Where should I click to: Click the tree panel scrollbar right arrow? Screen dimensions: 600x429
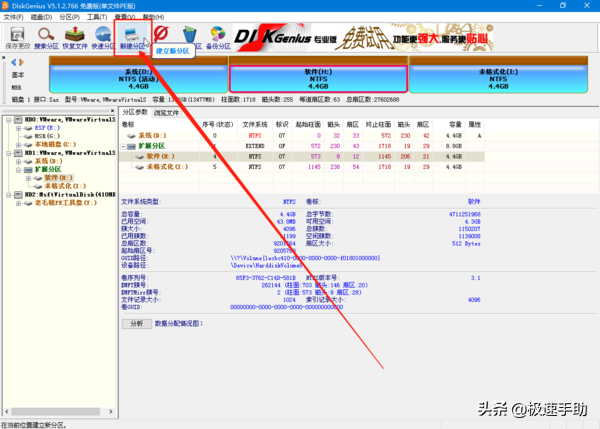pyautogui.click(x=111, y=412)
